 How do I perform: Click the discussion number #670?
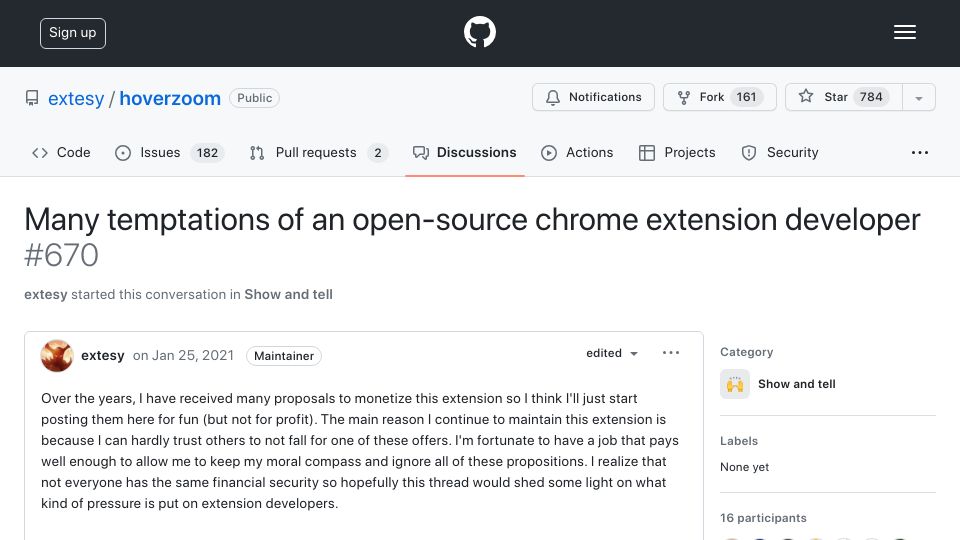pos(61,255)
